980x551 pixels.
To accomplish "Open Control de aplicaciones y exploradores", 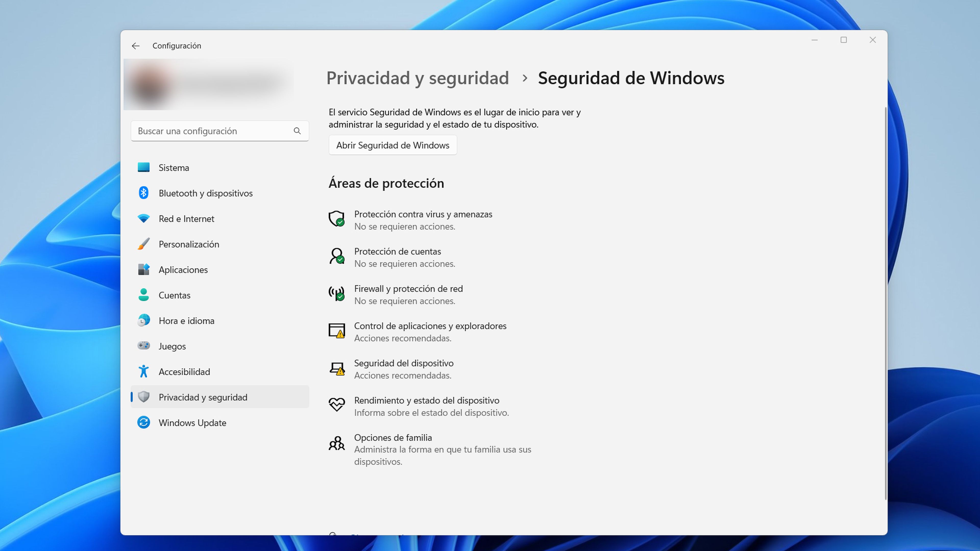I will tap(418, 332).
